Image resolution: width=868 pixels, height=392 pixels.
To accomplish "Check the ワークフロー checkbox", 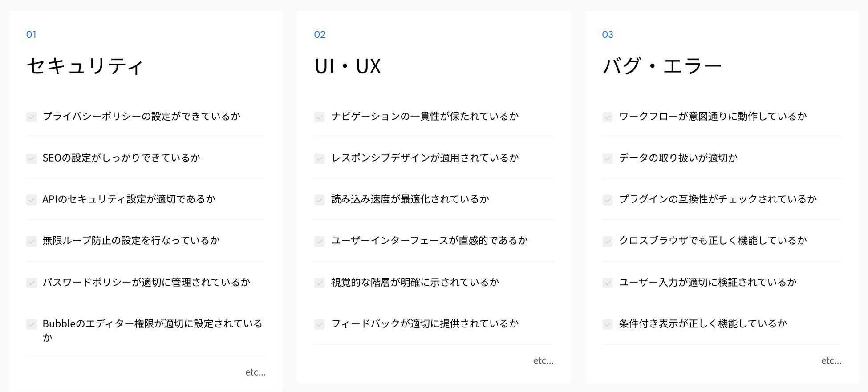I will coord(608,117).
